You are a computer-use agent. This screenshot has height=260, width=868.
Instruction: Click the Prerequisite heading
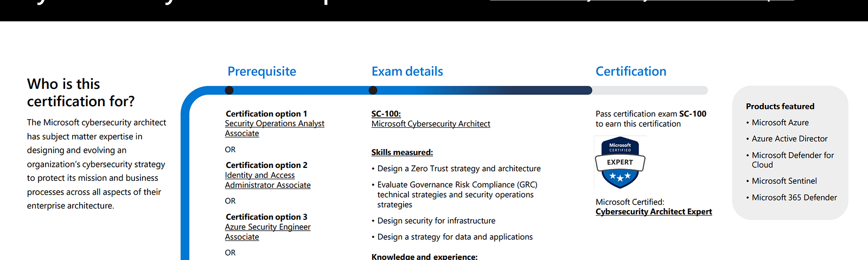point(262,71)
